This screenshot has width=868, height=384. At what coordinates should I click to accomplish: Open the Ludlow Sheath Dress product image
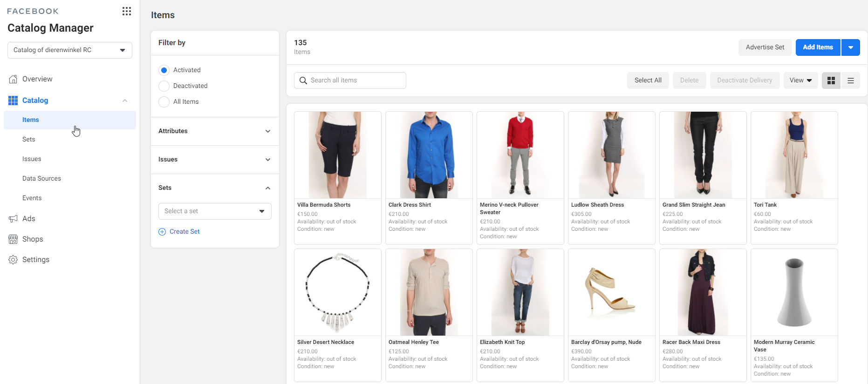612,155
